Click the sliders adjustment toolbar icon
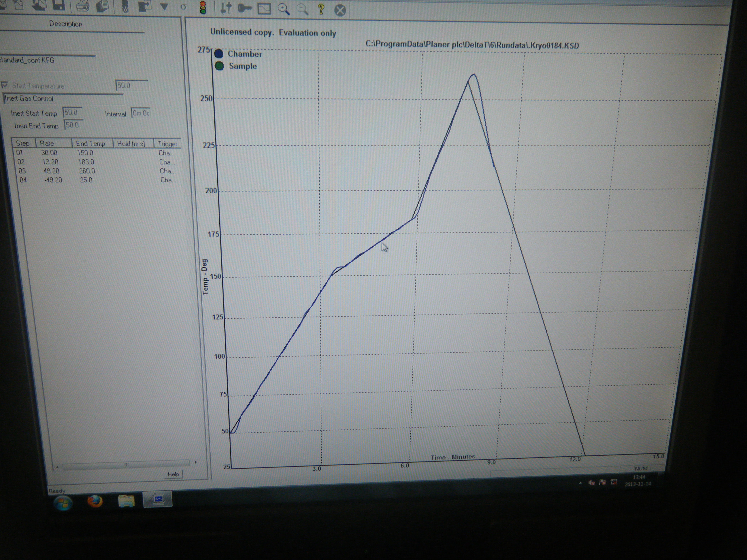 pos(226,8)
